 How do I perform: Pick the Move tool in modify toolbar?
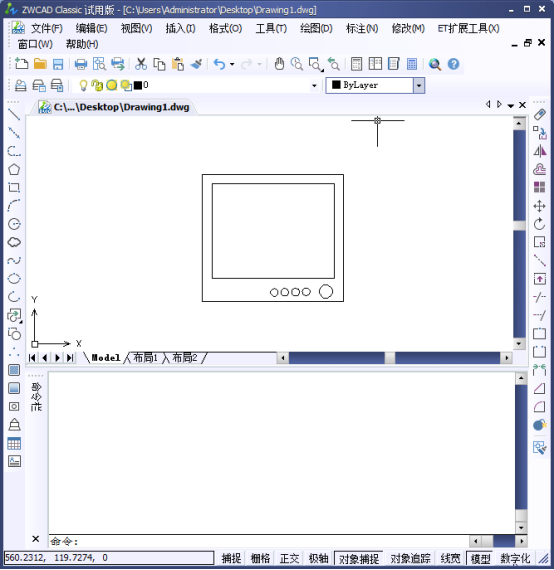tap(539, 206)
